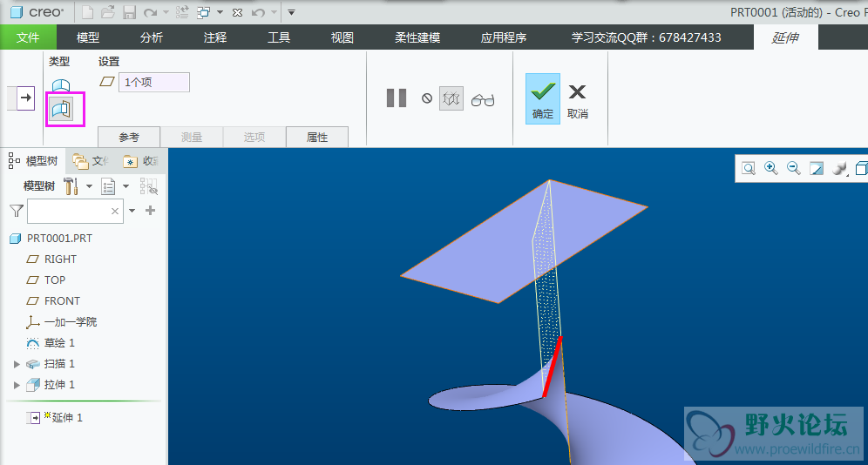Image resolution: width=868 pixels, height=465 pixels.
Task: Select extend along original surface type
Action: coord(61,84)
